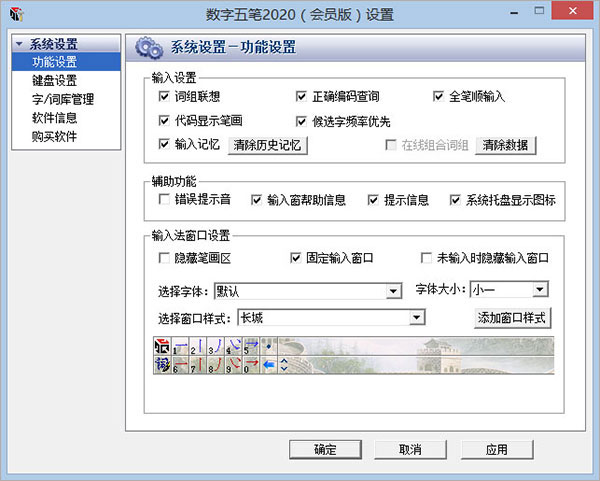Select 功能设置 in the sidebar
Image resolution: width=600 pixels, height=481 pixels.
(x=66, y=62)
